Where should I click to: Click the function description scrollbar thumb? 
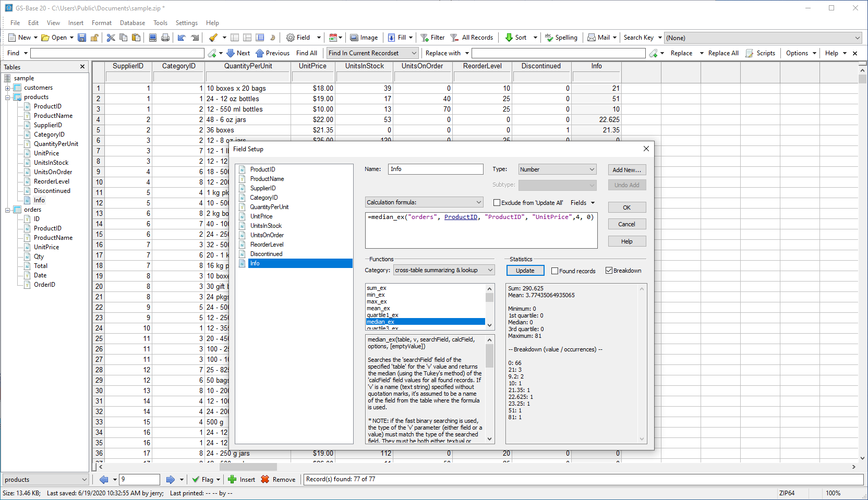pyautogui.click(x=489, y=356)
